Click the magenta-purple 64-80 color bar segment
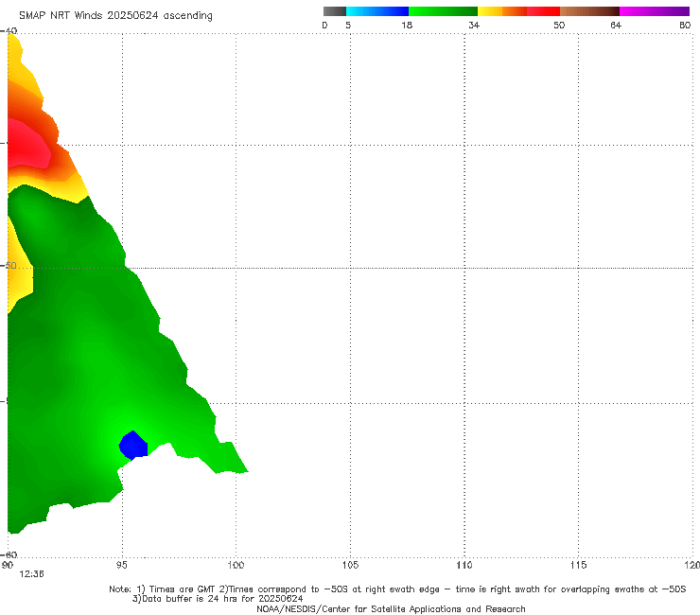This screenshot has width=700, height=615. click(654, 11)
